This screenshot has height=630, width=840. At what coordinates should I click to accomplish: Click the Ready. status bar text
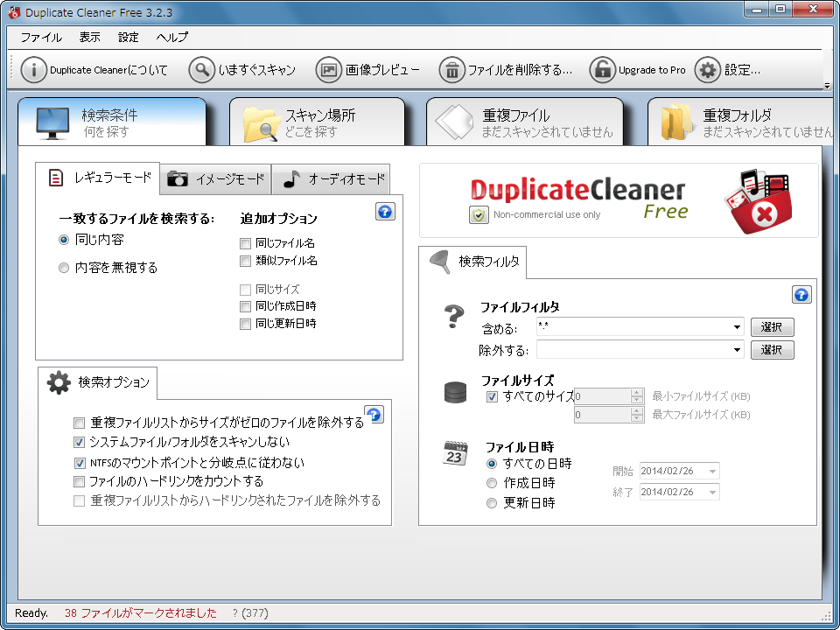[x=31, y=612]
